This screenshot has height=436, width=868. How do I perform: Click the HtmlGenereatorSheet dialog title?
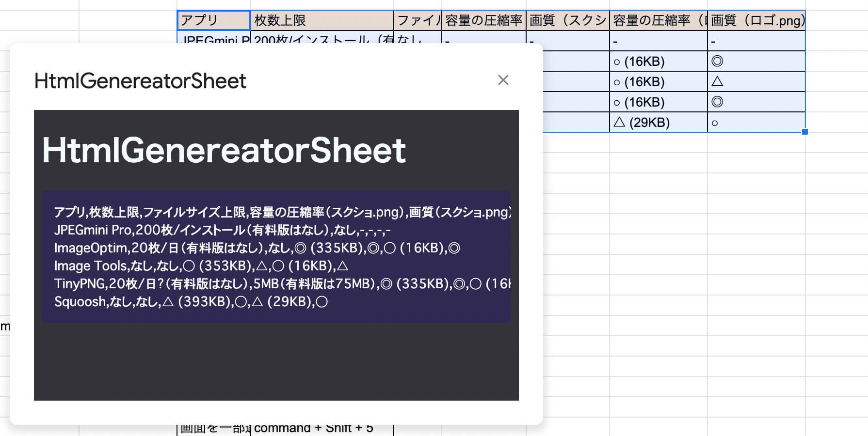140,81
